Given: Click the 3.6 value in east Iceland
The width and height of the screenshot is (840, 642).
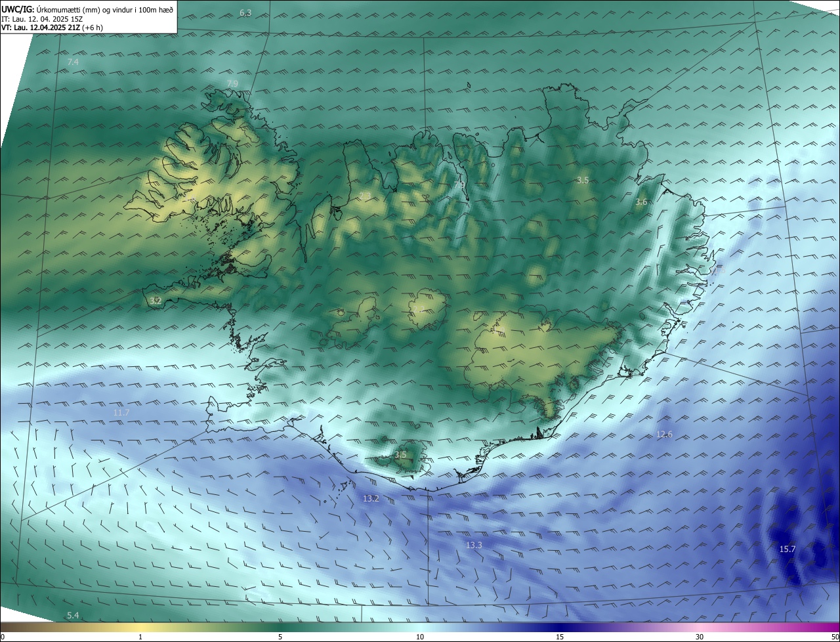Looking at the screenshot, I should [641, 202].
